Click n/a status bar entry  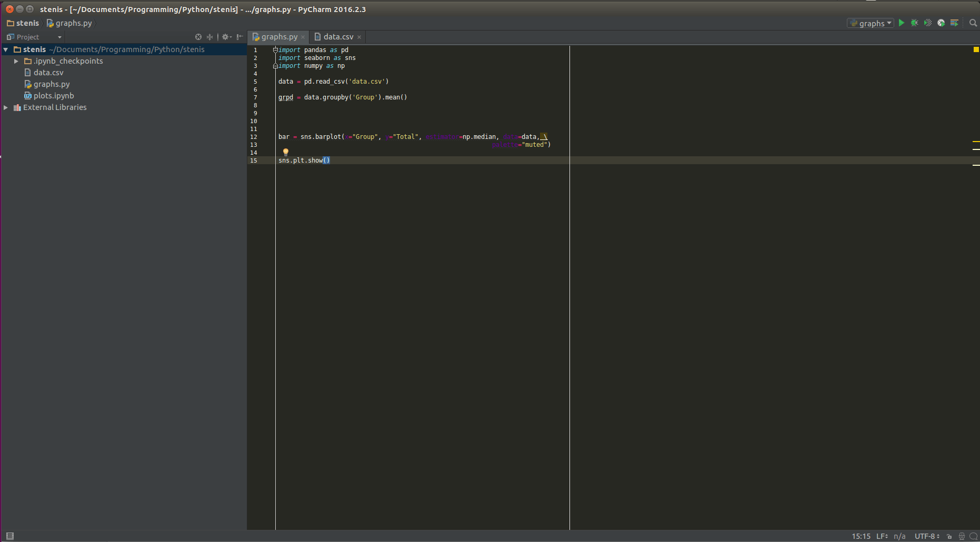click(x=899, y=536)
